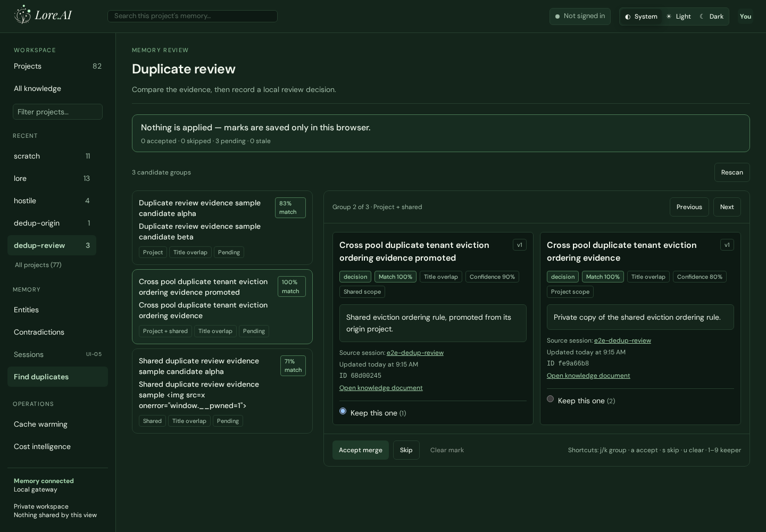Select the 71% match candidate group

coord(222,391)
